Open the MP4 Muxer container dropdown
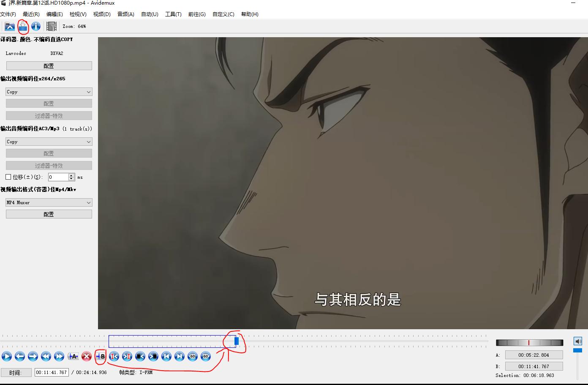 (48, 202)
